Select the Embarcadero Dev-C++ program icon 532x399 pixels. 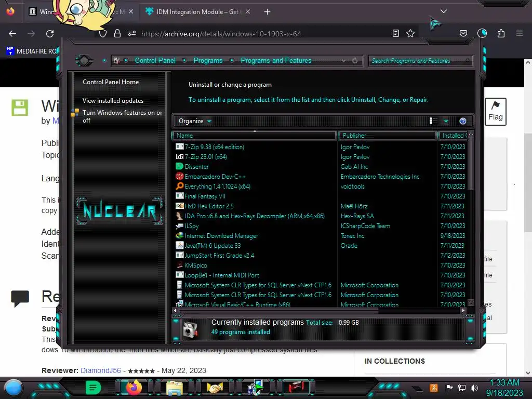coord(179,177)
